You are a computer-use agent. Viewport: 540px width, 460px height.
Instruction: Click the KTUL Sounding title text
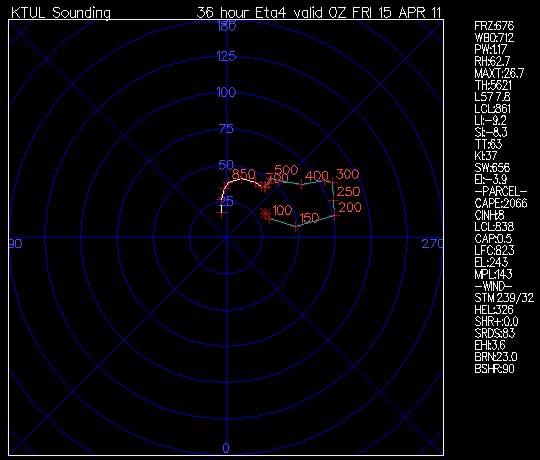click(61, 13)
